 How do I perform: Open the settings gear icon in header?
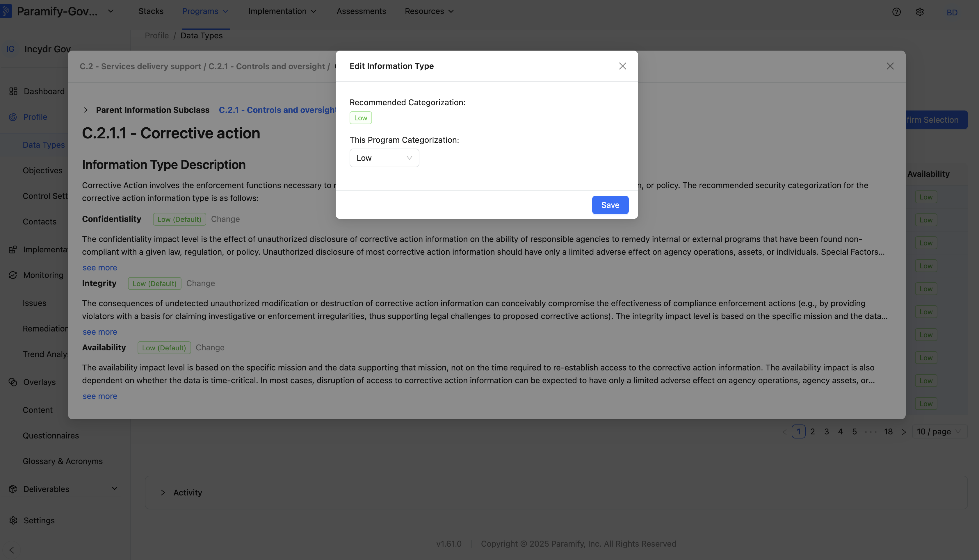pos(920,12)
